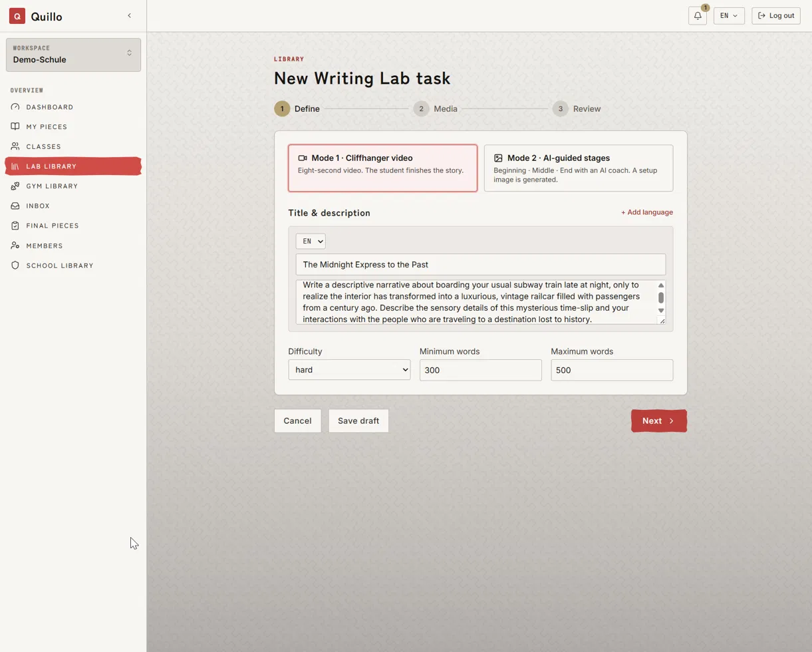Viewport: 812px width, 652px height.
Task: Go to step 3 Review
Action: 577,108
